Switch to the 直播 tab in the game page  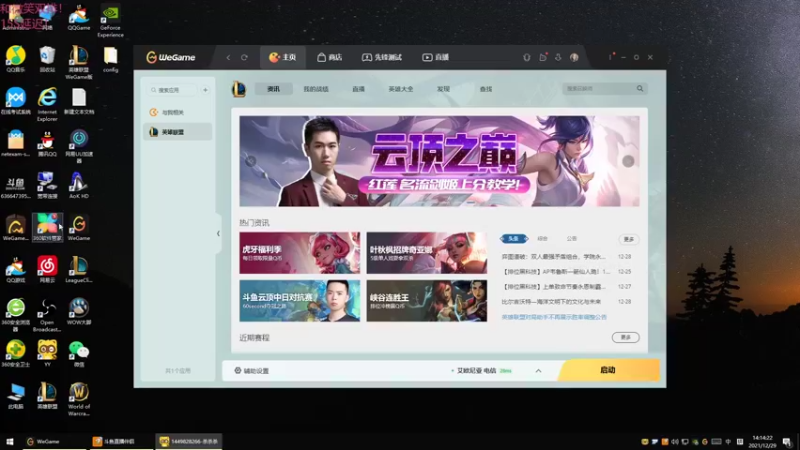tap(358, 89)
